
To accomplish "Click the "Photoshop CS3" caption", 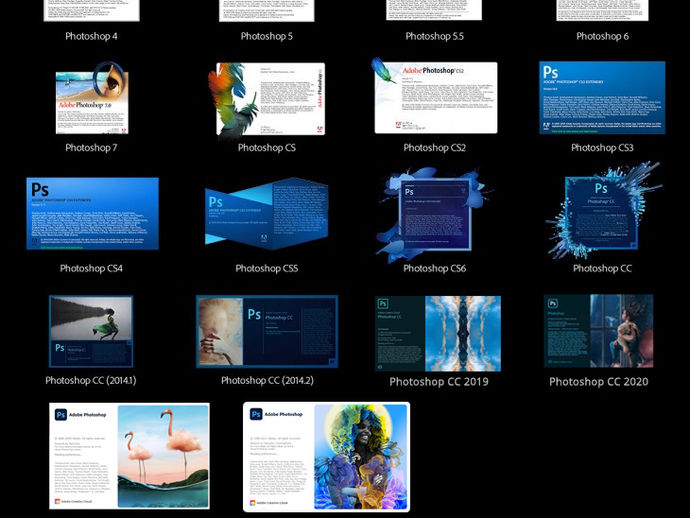I will (x=602, y=148).
